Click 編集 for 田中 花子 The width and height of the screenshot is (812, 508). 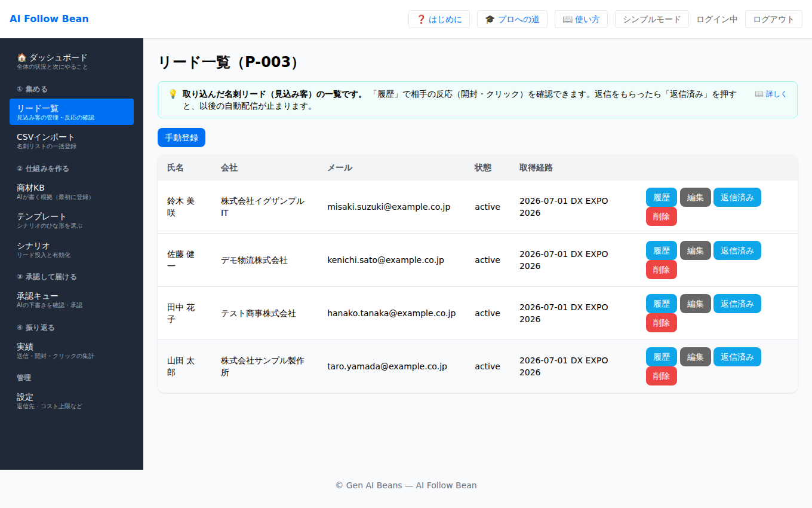click(696, 304)
